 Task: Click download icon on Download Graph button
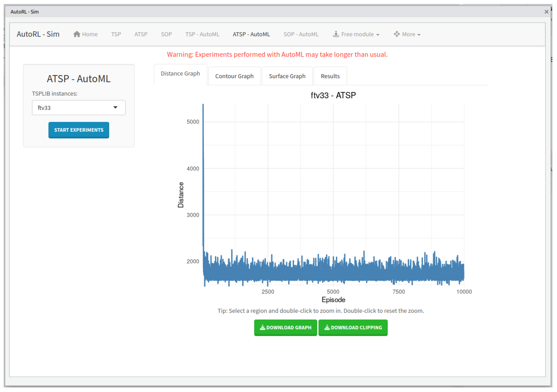262,328
